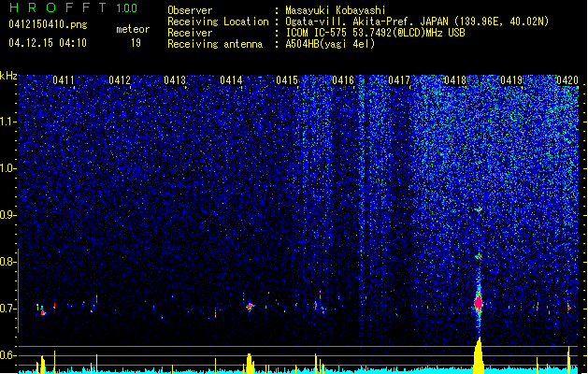Click time marker 0414
This screenshot has width=588, height=374.
click(231, 80)
